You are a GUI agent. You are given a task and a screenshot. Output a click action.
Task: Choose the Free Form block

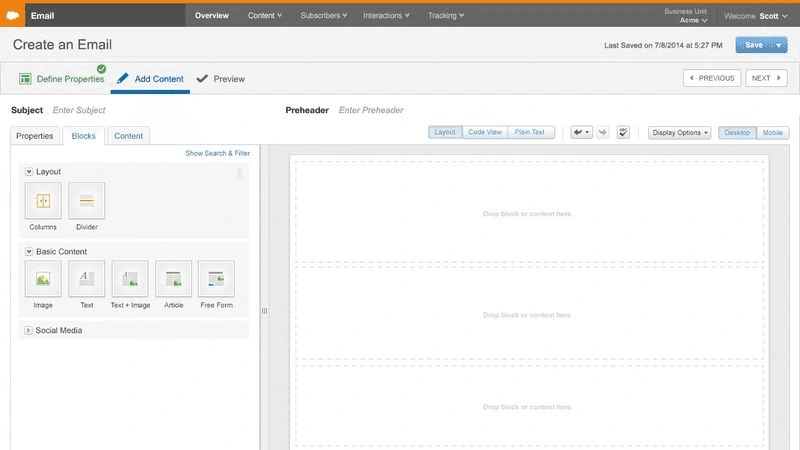pyautogui.click(x=216, y=279)
